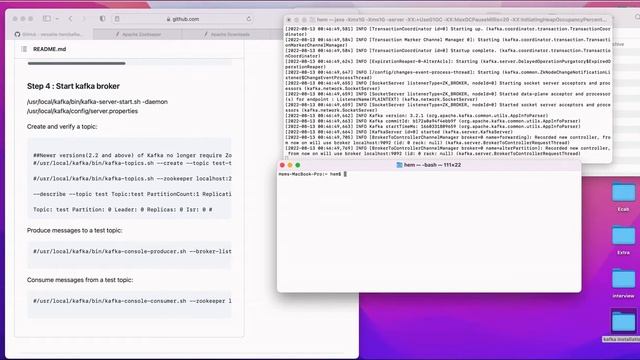The image size is (640, 360).
Task: Click the Safari privacy report shield icon
Action: click(102, 19)
